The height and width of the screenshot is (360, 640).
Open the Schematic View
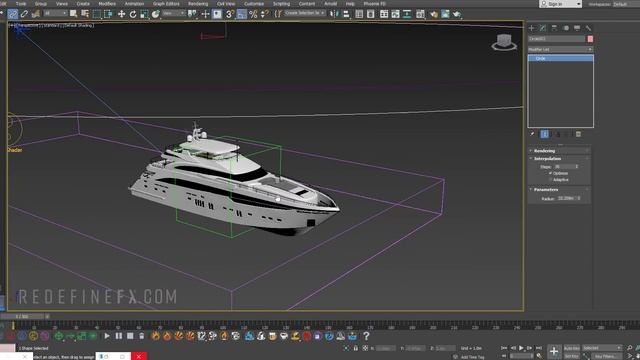tap(407, 14)
